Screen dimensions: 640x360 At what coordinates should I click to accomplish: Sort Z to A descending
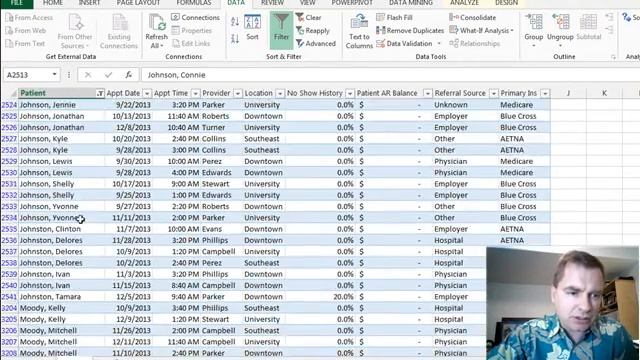235,39
